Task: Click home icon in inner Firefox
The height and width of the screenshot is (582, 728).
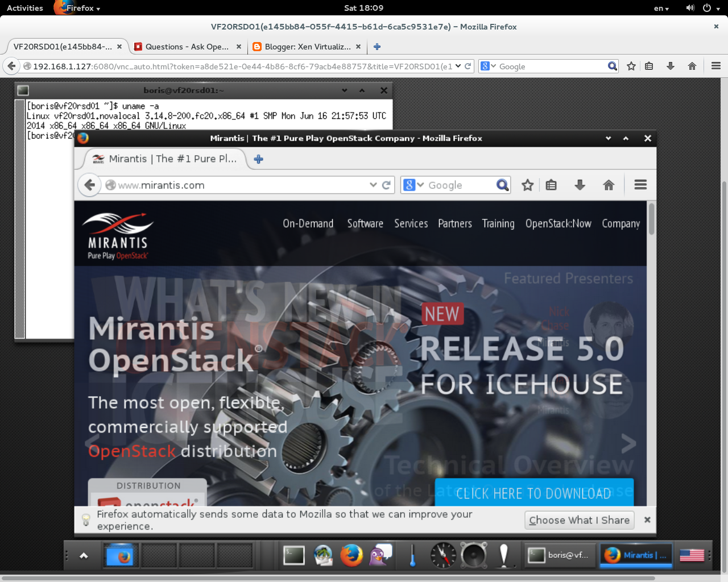Action: point(609,185)
